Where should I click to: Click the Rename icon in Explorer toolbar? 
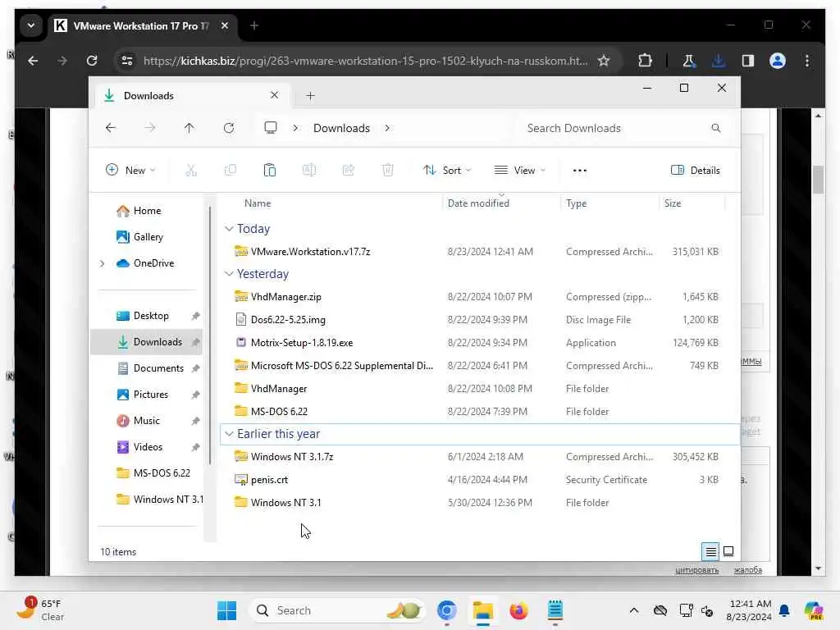(x=309, y=171)
